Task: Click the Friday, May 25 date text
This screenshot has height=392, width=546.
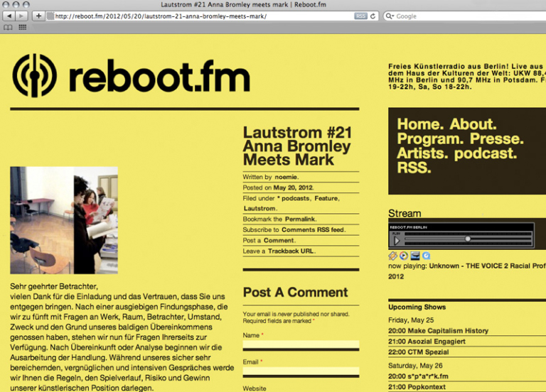Action: point(411,320)
